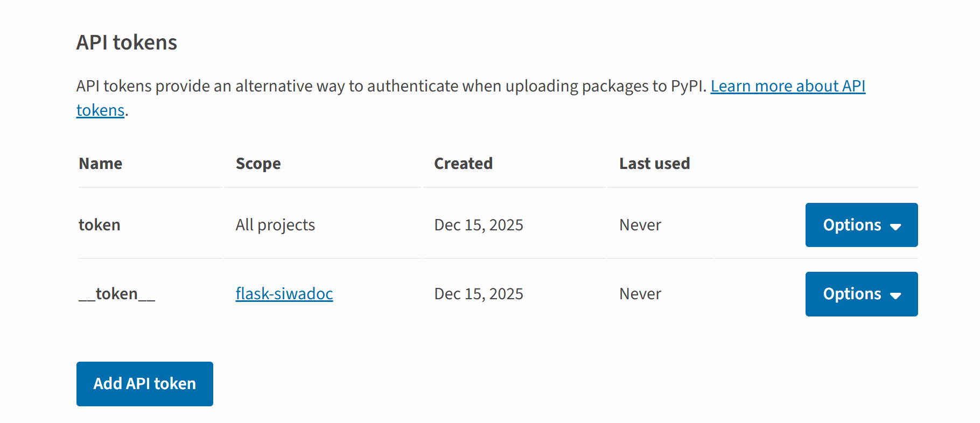Screen dimensions: 980x423
Task: Select the '__token__' name cell
Action: pos(117,294)
